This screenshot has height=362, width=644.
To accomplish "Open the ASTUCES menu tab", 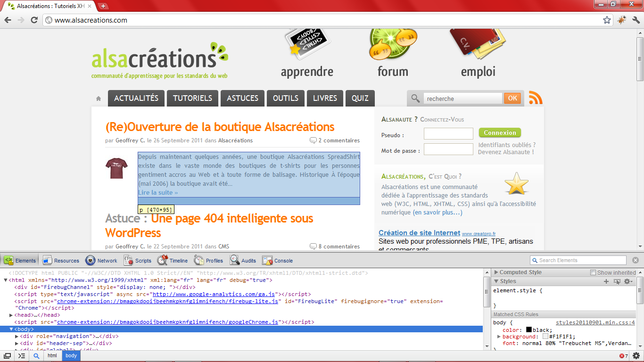I will click(x=242, y=98).
